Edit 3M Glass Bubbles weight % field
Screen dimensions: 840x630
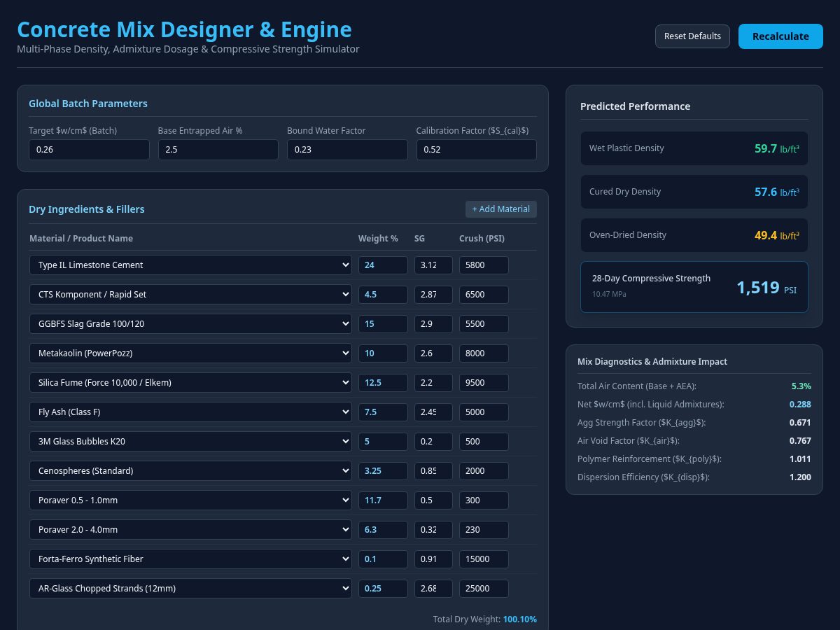click(383, 442)
